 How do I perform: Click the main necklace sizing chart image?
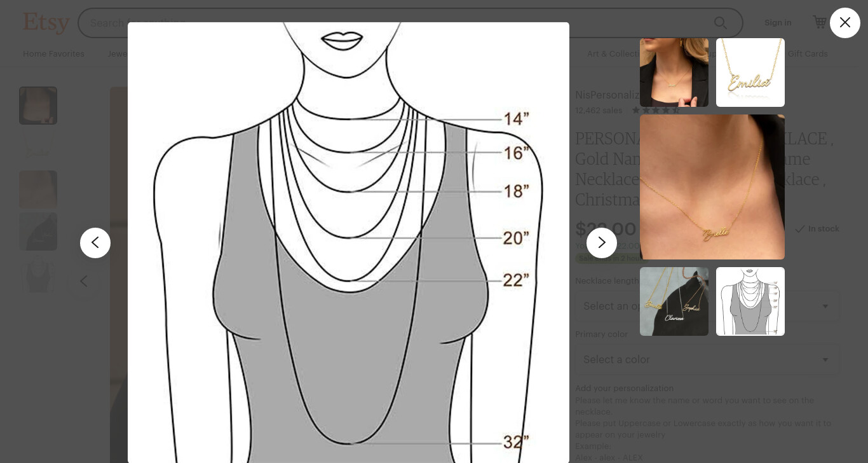click(348, 243)
